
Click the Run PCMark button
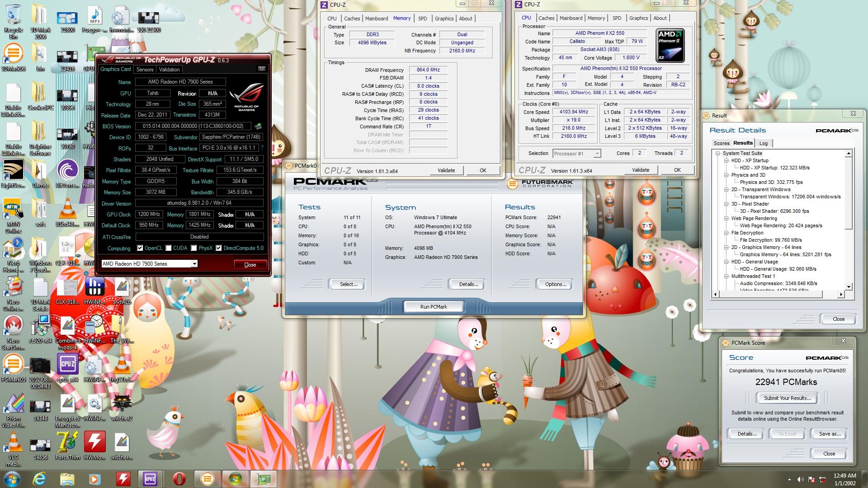coord(434,306)
